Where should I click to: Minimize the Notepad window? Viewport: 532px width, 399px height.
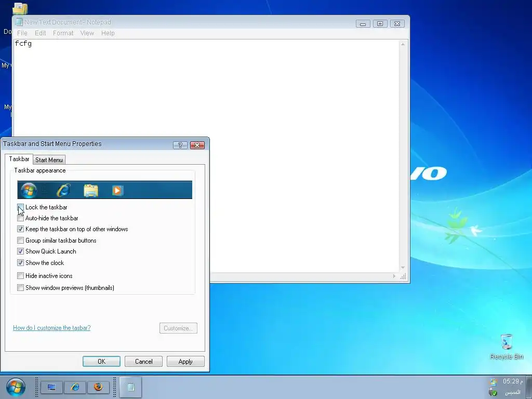pos(363,24)
